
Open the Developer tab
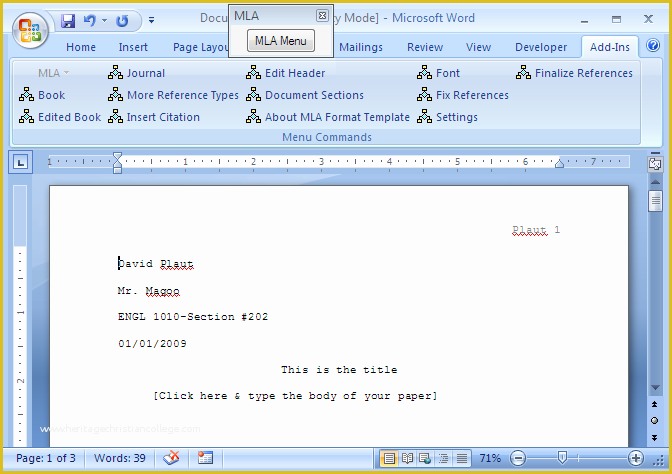[x=541, y=47]
